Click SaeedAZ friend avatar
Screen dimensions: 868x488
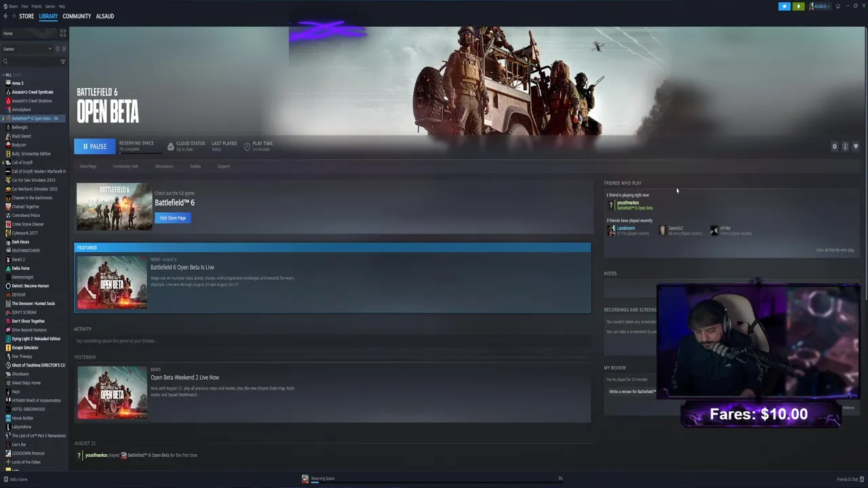click(x=663, y=230)
